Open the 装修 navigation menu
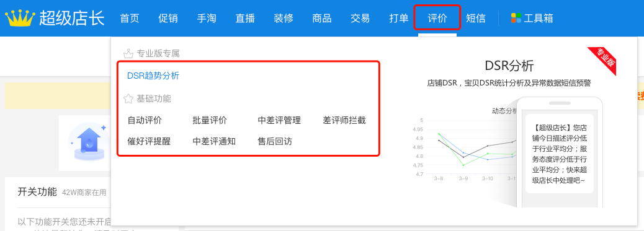 pyautogui.click(x=284, y=18)
